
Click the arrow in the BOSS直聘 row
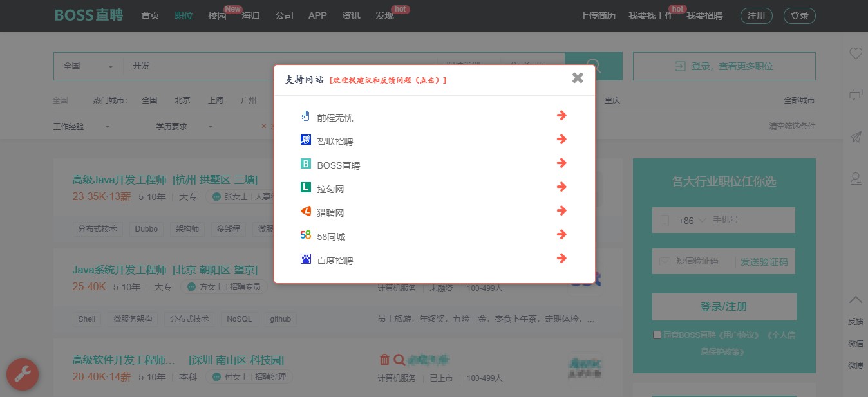(x=561, y=163)
